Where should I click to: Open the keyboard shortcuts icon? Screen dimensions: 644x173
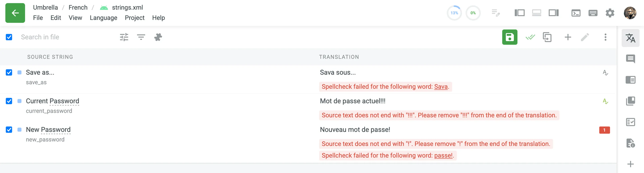point(593,13)
